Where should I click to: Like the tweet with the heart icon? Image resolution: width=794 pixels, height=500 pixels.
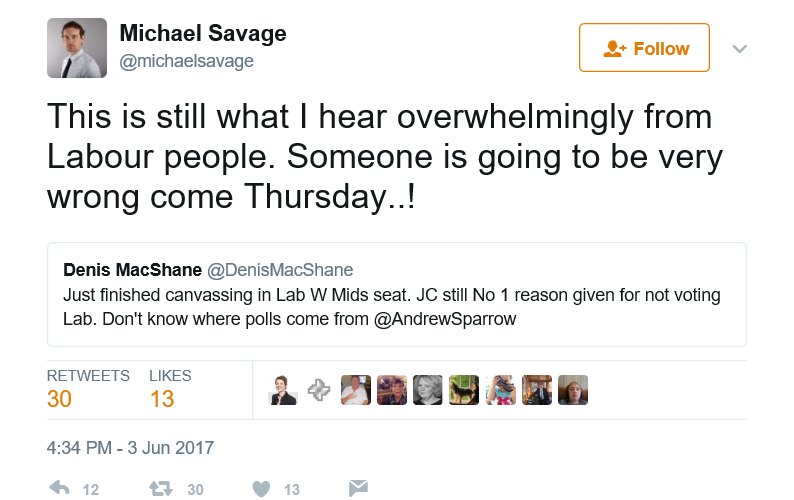point(261,488)
